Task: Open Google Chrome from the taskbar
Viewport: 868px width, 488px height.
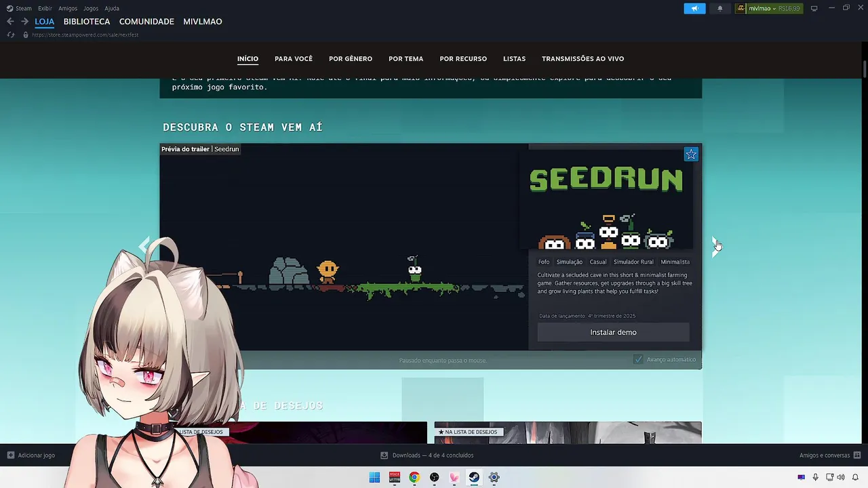Action: point(414,477)
